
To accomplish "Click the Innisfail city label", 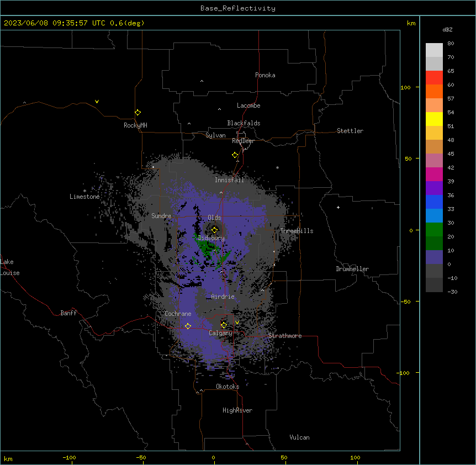I will tap(229, 180).
